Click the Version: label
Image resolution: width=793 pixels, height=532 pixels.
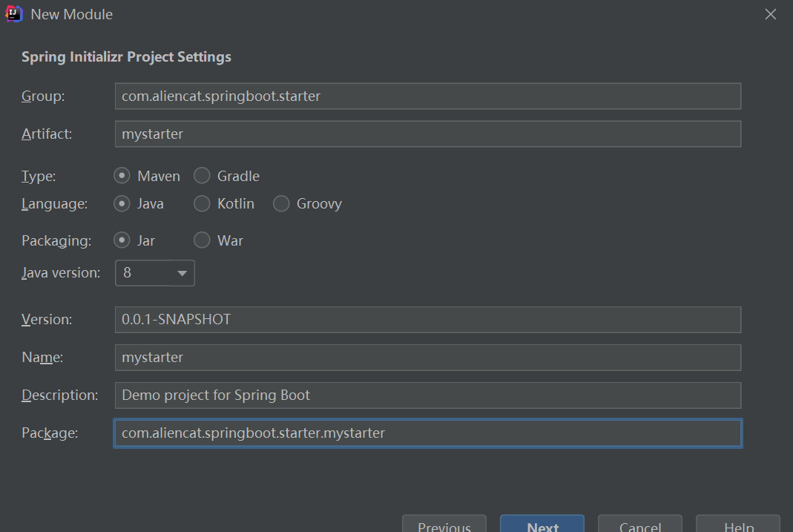47,320
